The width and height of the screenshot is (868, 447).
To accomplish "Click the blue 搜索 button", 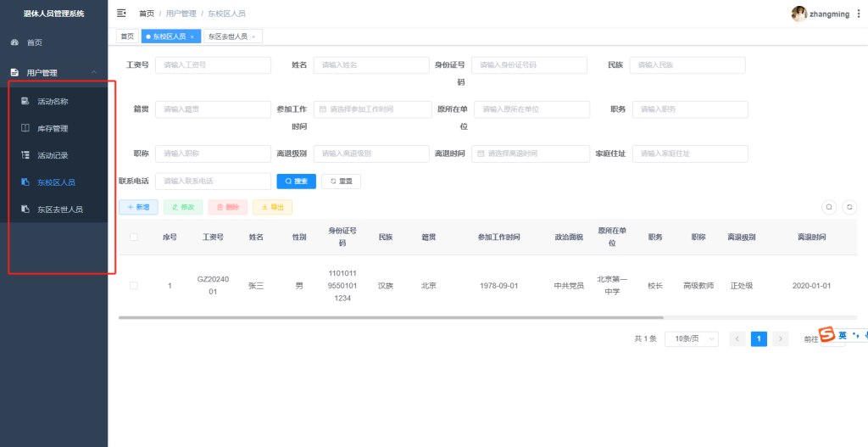I will click(x=296, y=182).
